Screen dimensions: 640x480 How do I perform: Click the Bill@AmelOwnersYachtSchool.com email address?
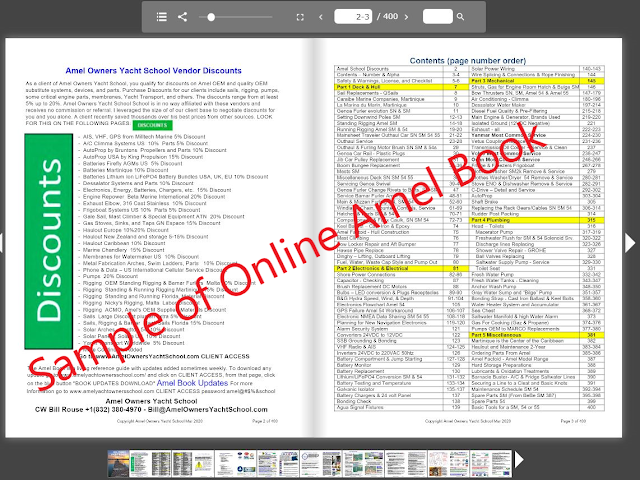[x=207, y=409]
